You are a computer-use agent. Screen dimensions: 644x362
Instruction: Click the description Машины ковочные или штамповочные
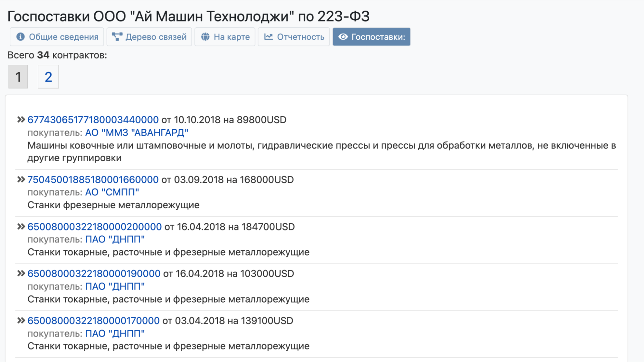[x=322, y=152]
